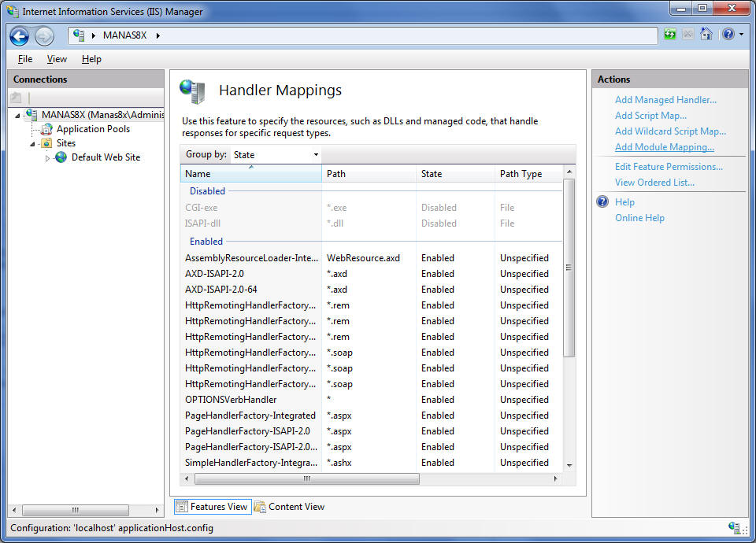The width and height of the screenshot is (756, 543).
Task: Click the Add Module Mapping link
Action: 665,147
